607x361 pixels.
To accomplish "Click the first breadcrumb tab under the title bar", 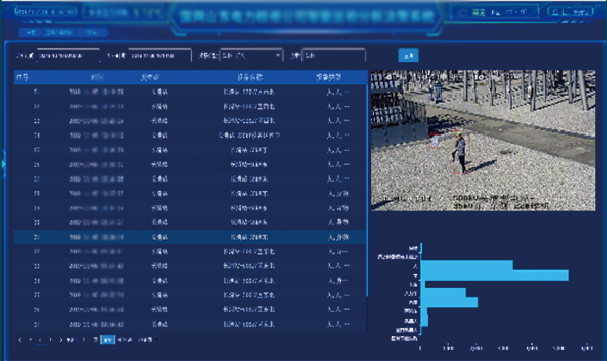I will pos(31,33).
